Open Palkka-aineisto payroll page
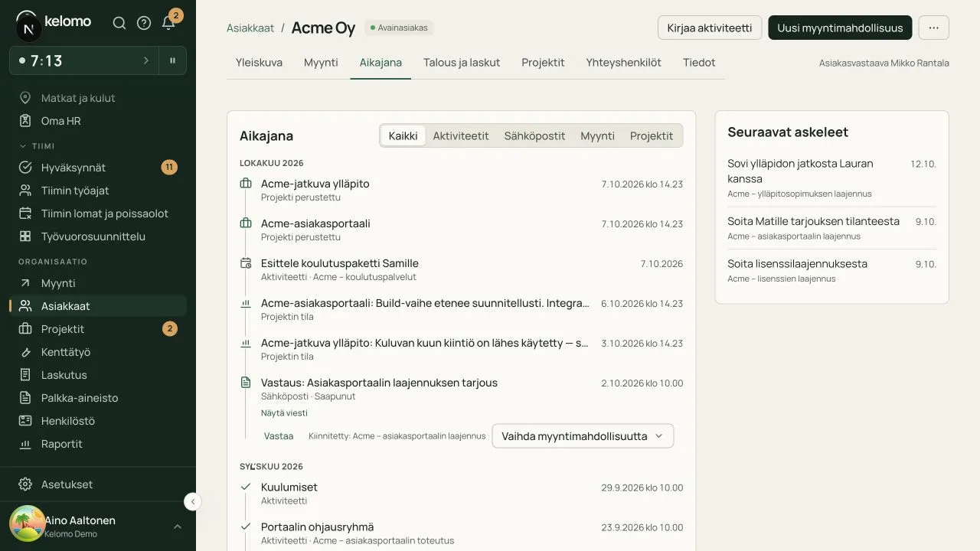Screen dimensions: 980x551 pyautogui.click(x=98, y=398)
